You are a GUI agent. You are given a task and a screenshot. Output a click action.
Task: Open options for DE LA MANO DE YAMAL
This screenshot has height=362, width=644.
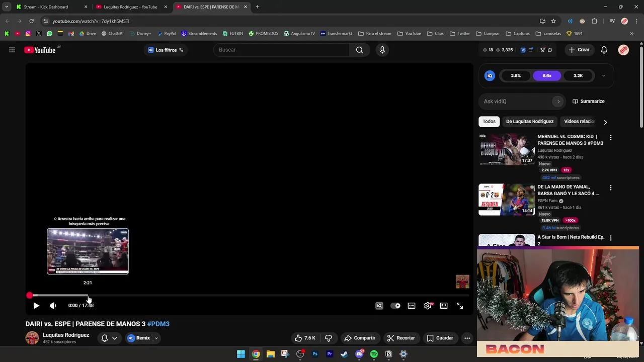point(611,188)
